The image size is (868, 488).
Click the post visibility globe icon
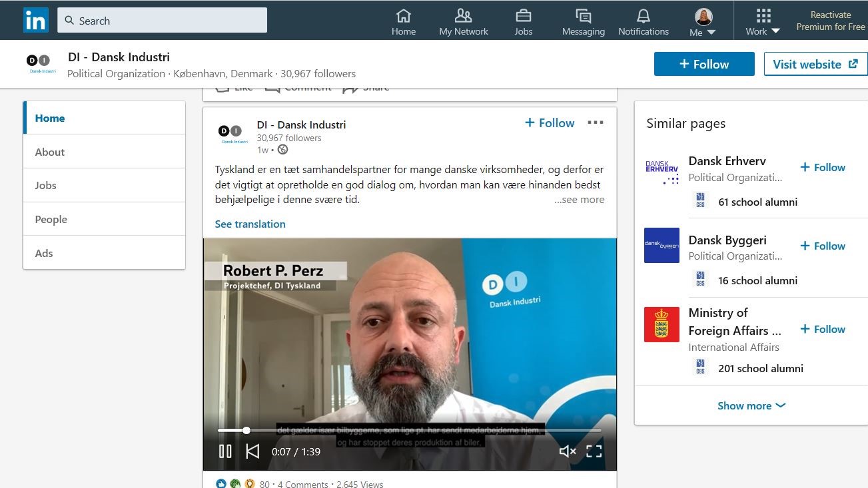(x=282, y=149)
